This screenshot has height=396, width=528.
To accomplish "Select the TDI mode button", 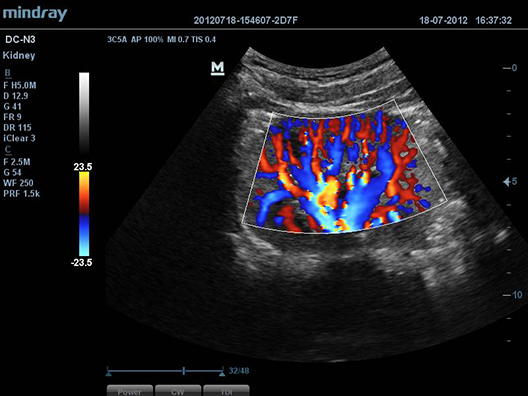I will coord(226,391).
